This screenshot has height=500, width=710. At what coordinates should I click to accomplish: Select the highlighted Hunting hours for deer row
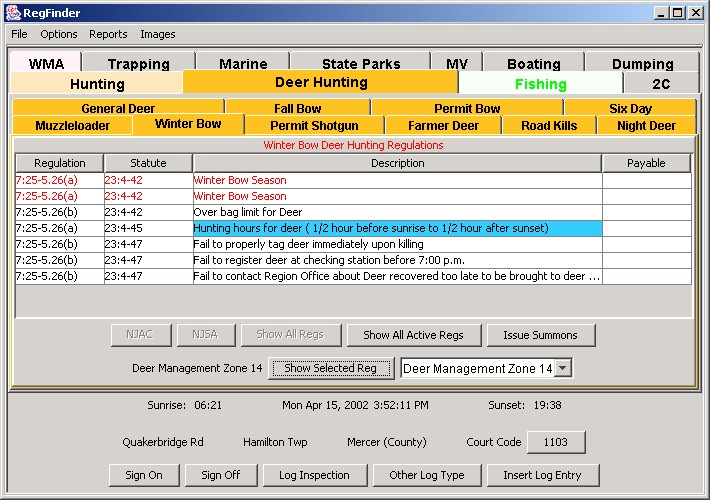pyautogui.click(x=353, y=228)
